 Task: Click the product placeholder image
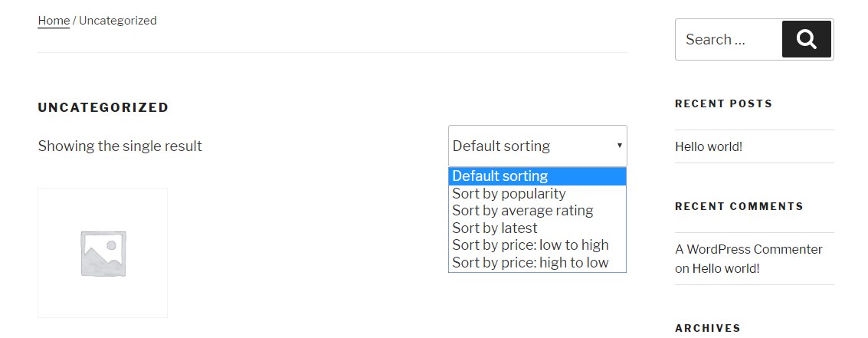click(103, 253)
